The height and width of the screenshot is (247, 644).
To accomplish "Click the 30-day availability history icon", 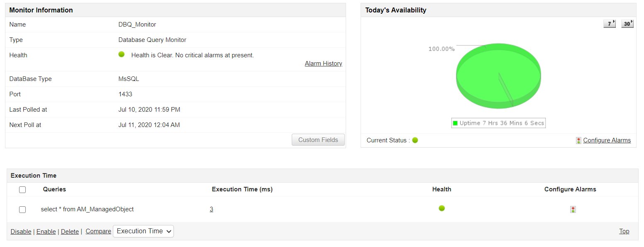I will pos(627,24).
